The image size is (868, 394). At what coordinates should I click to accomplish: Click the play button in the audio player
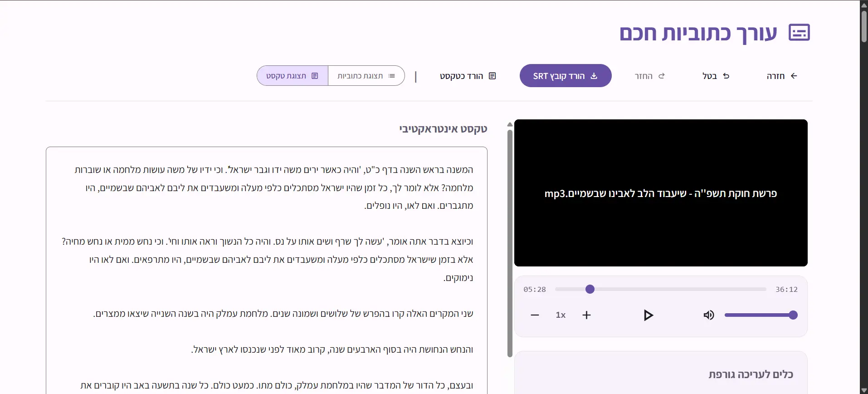pos(648,315)
